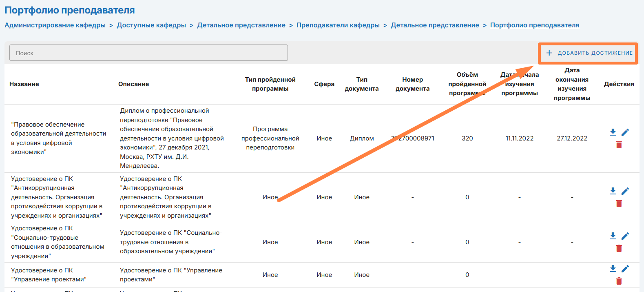Open the "Портфолио преподавателя" breadcrumb link
This screenshot has height=292, width=644.
535,25
